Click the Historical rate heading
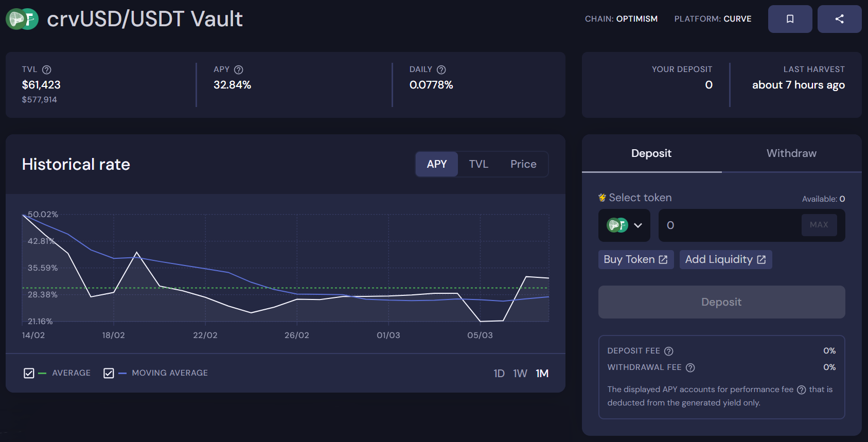 coord(76,164)
